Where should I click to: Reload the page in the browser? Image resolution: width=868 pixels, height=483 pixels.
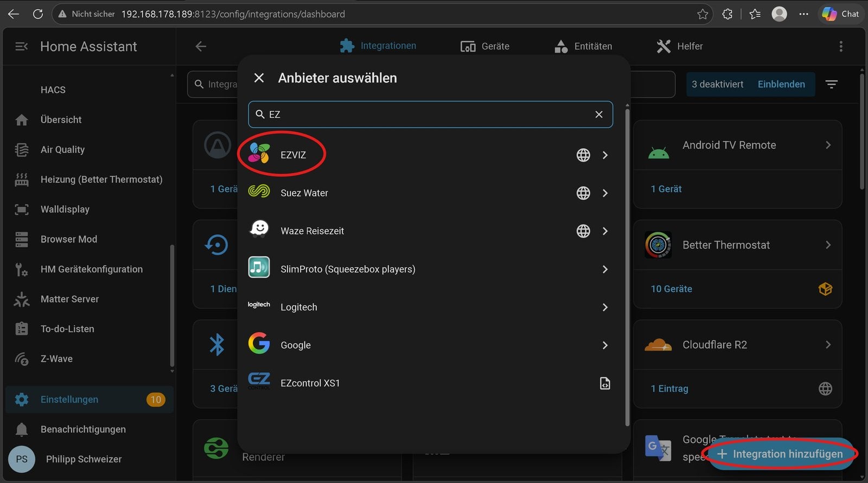tap(38, 14)
